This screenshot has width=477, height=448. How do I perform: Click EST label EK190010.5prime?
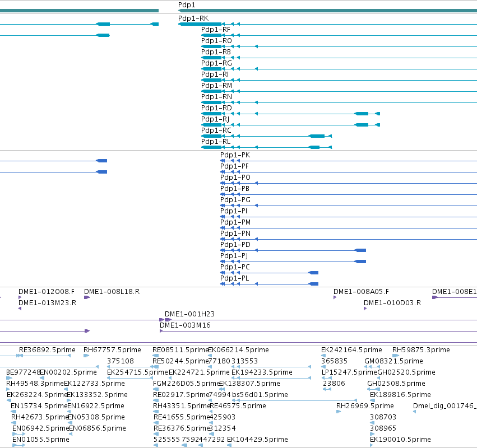(x=400, y=440)
